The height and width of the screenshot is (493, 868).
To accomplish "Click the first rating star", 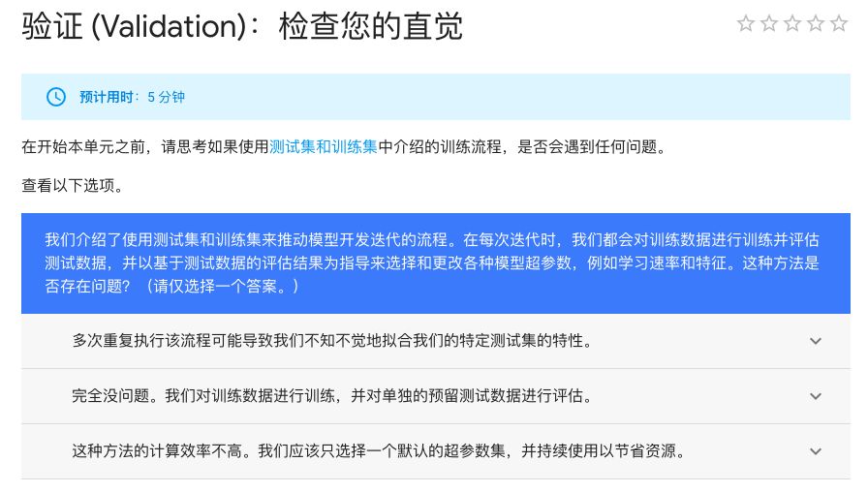I will (746, 24).
